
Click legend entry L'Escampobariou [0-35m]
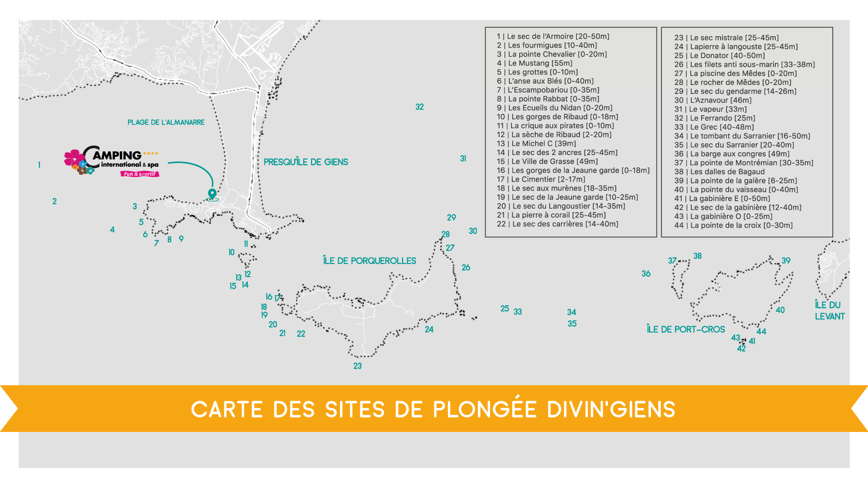[548, 90]
